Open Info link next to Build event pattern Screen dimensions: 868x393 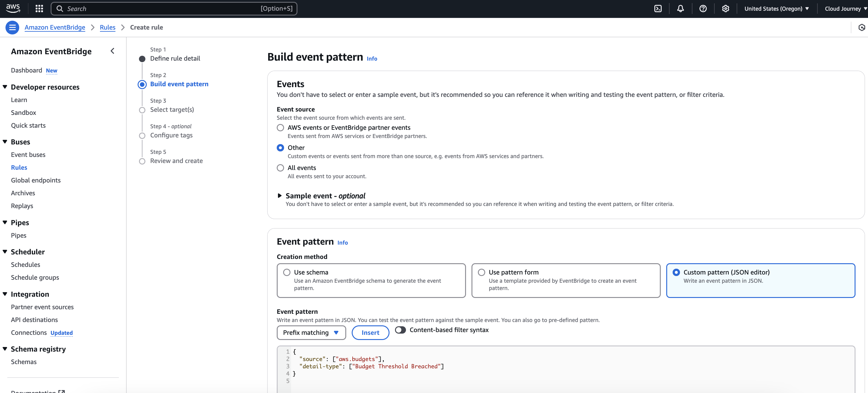point(372,58)
